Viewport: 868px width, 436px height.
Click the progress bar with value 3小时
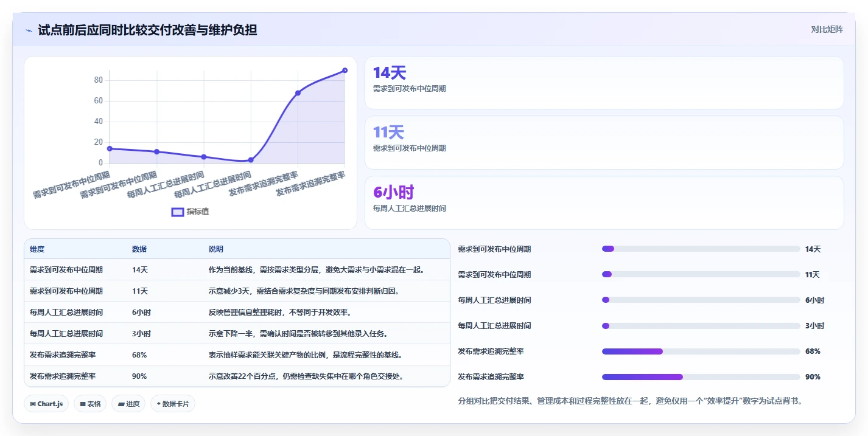(x=701, y=326)
